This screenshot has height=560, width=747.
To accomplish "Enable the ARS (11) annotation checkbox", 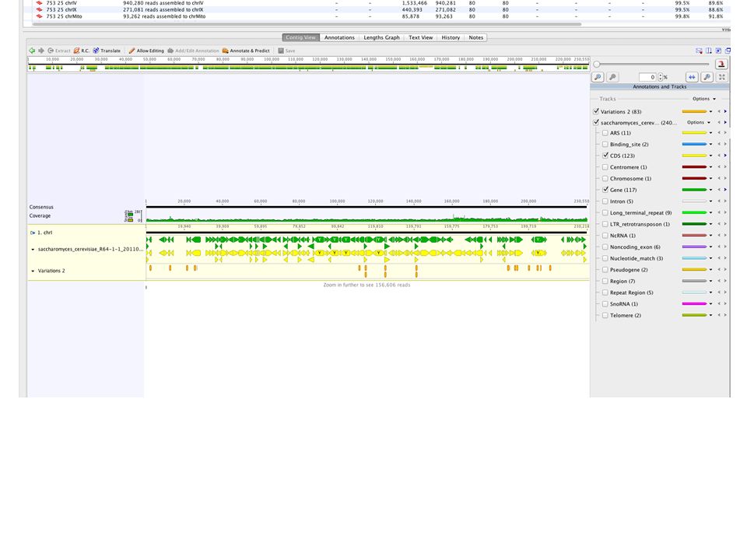I will pyautogui.click(x=605, y=133).
